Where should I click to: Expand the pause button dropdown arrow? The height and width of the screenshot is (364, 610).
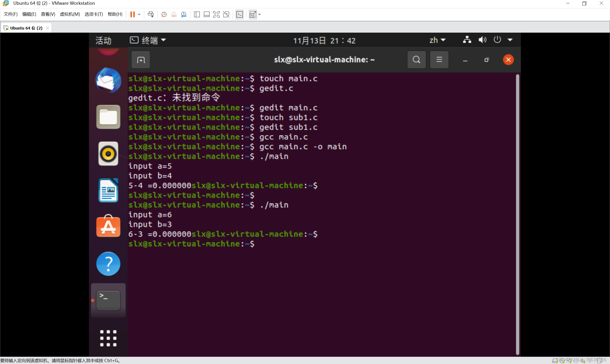pos(139,15)
